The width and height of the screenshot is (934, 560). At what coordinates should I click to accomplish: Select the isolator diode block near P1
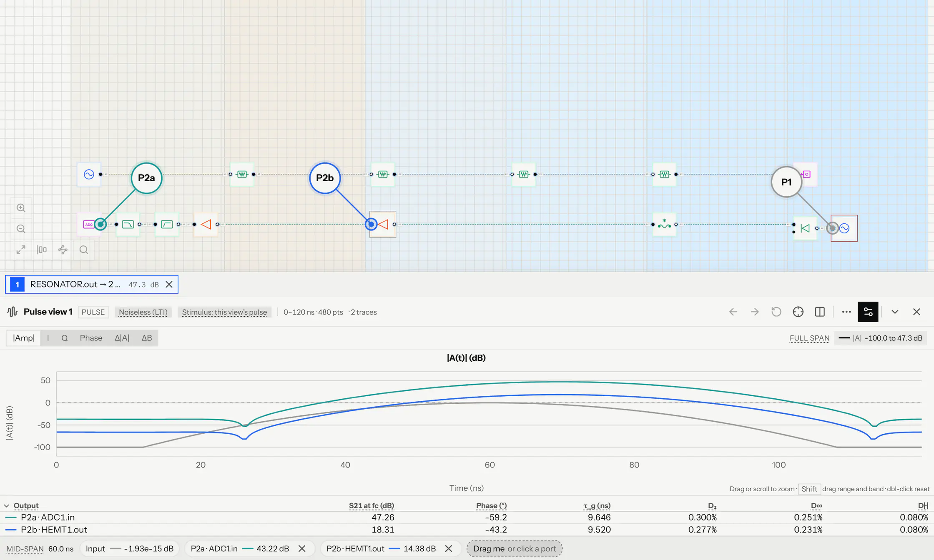click(x=805, y=228)
